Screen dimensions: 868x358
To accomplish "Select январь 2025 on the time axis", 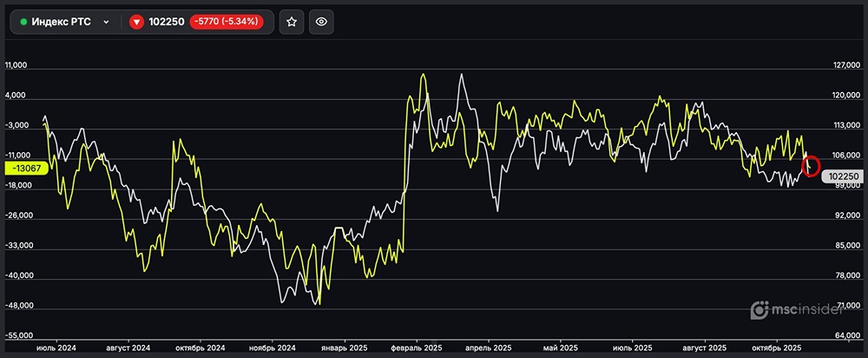I will [345, 348].
